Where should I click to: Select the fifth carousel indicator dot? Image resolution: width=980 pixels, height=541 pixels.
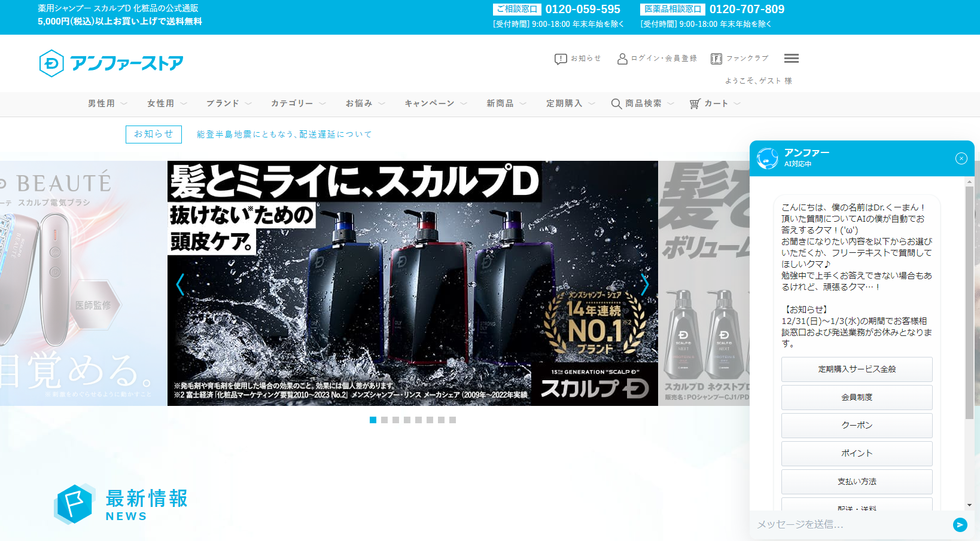[x=418, y=420]
